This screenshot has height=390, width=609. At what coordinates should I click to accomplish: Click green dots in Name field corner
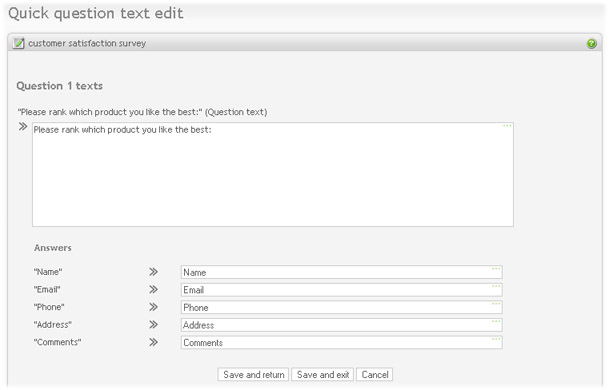pos(496,269)
